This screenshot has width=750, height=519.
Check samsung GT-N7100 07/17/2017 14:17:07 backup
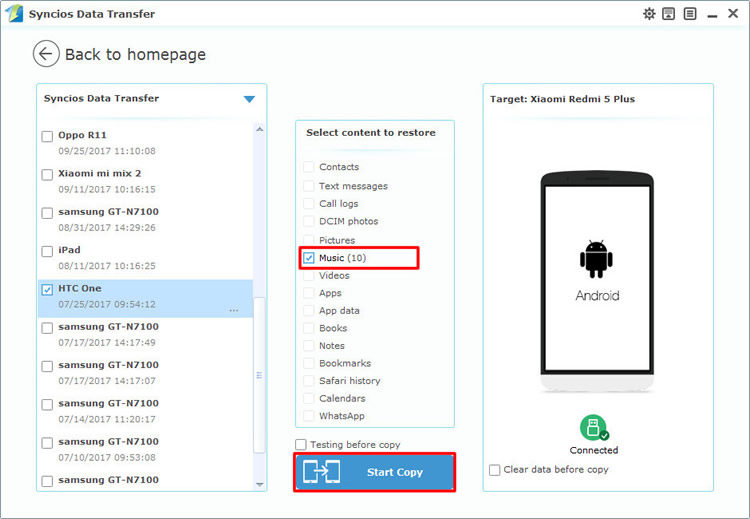click(x=47, y=366)
